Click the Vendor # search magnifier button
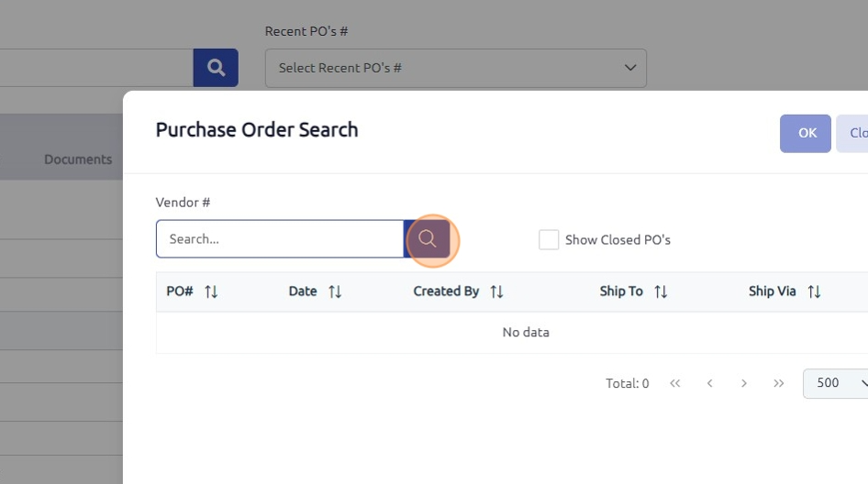Image resolution: width=868 pixels, height=484 pixels. [x=427, y=239]
